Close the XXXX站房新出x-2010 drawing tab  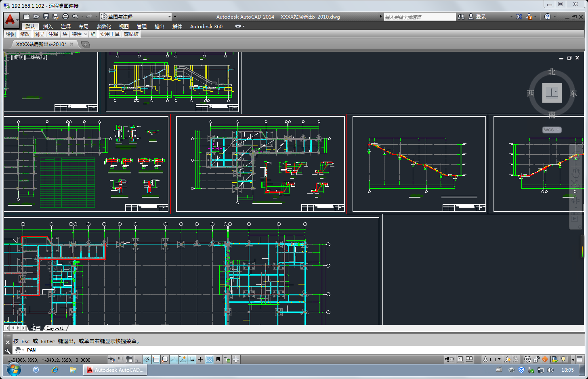click(x=72, y=44)
